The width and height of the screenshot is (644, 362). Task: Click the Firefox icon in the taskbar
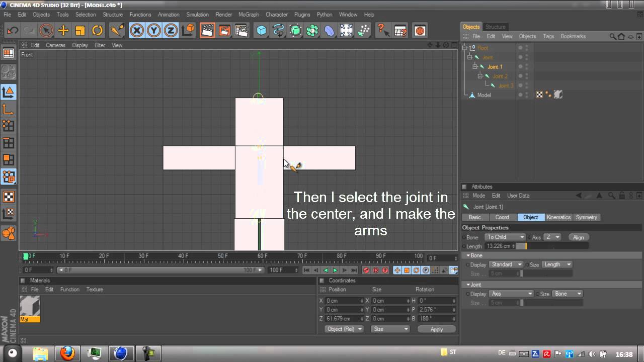click(67, 353)
